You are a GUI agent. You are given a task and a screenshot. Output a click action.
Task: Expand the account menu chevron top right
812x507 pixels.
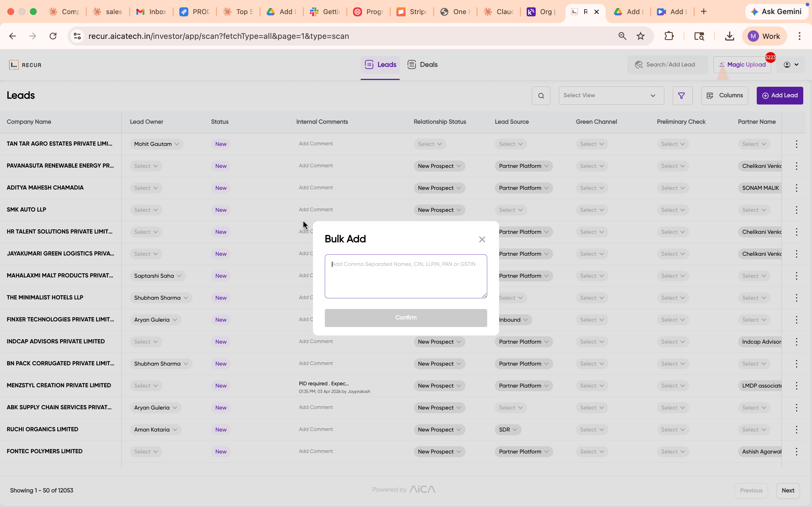[796, 65]
